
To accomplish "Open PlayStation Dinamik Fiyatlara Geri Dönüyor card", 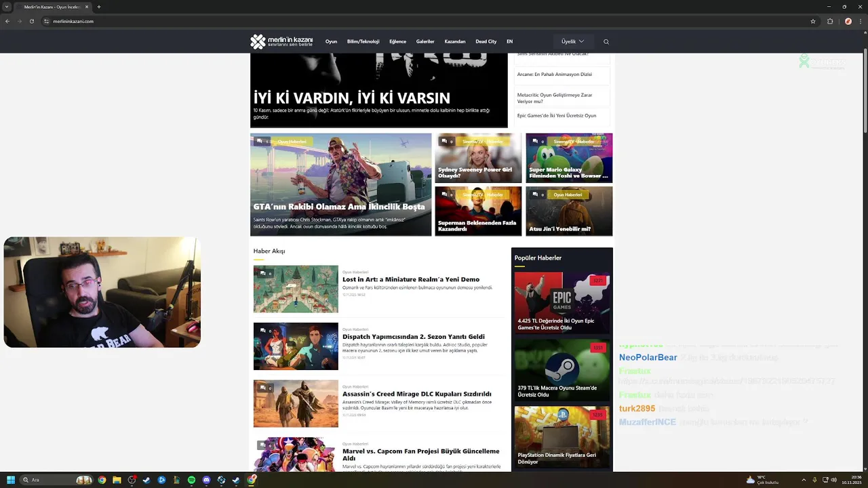I will coord(562,437).
